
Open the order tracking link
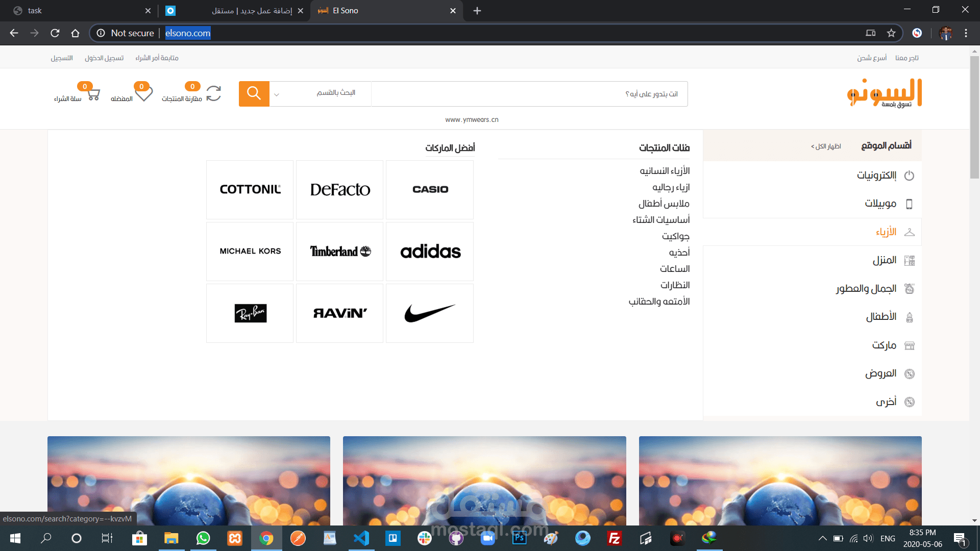(x=157, y=58)
